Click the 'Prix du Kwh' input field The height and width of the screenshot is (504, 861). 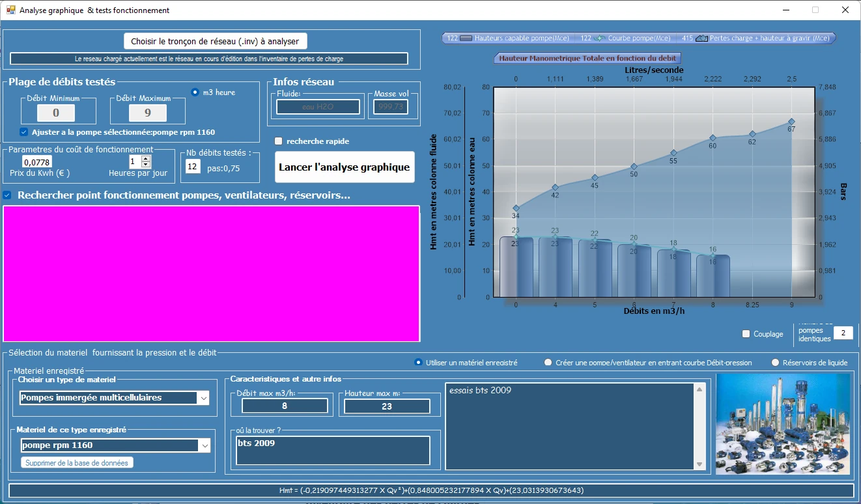click(x=37, y=162)
